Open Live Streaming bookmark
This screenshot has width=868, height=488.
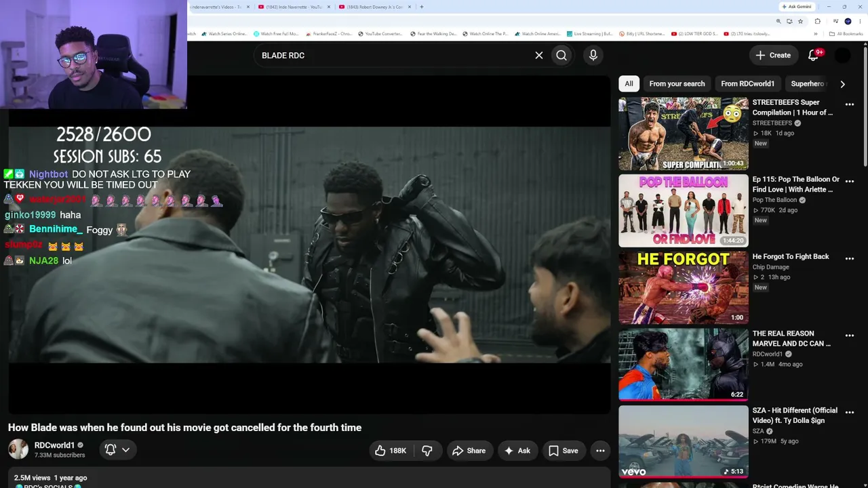coord(590,34)
